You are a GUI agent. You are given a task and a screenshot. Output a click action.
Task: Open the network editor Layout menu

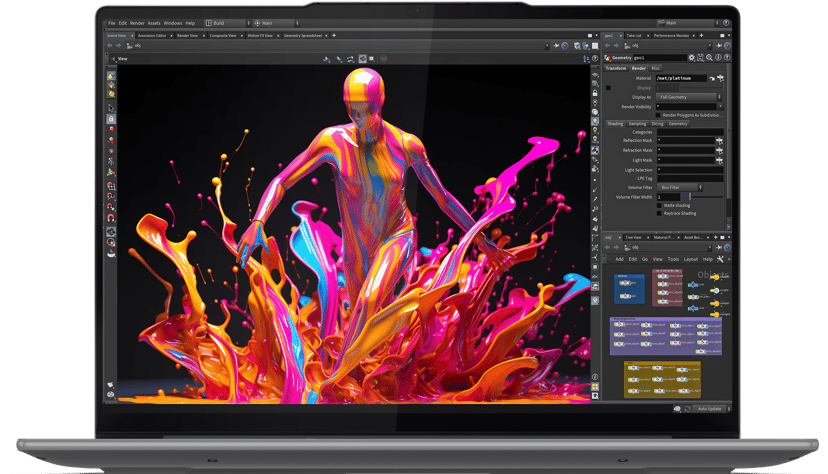pos(691,259)
